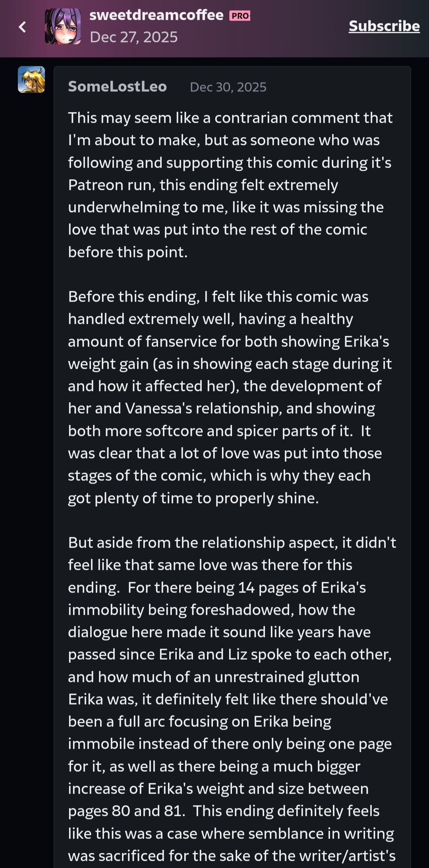Visit the SomeLostLeo commenter profile name
429x868 pixels.
(x=117, y=87)
